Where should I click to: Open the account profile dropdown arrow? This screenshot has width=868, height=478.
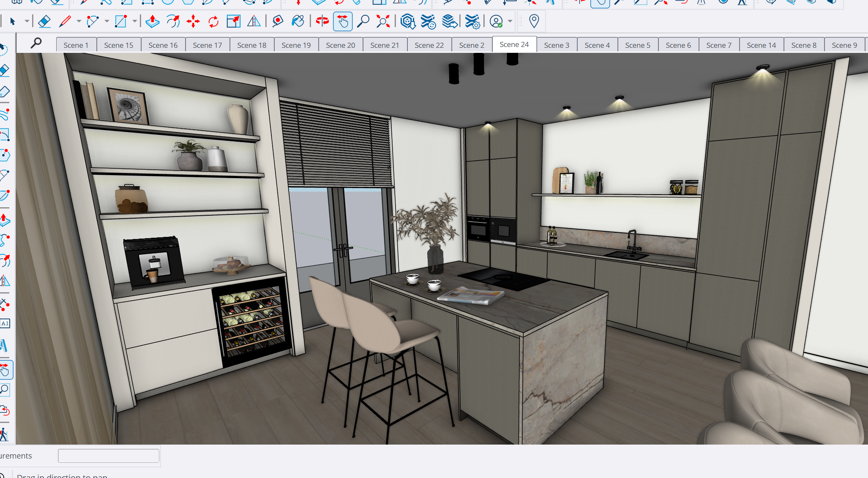pos(510,21)
